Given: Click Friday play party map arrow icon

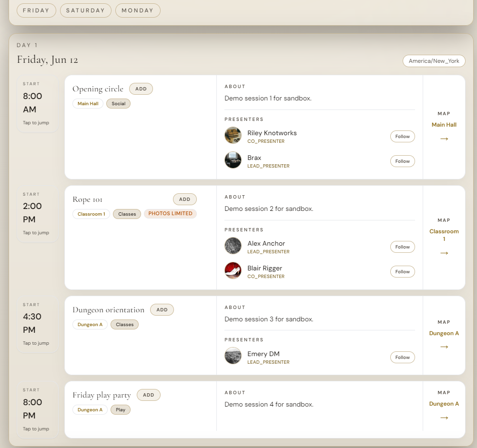Looking at the screenshot, I should click(x=444, y=418).
